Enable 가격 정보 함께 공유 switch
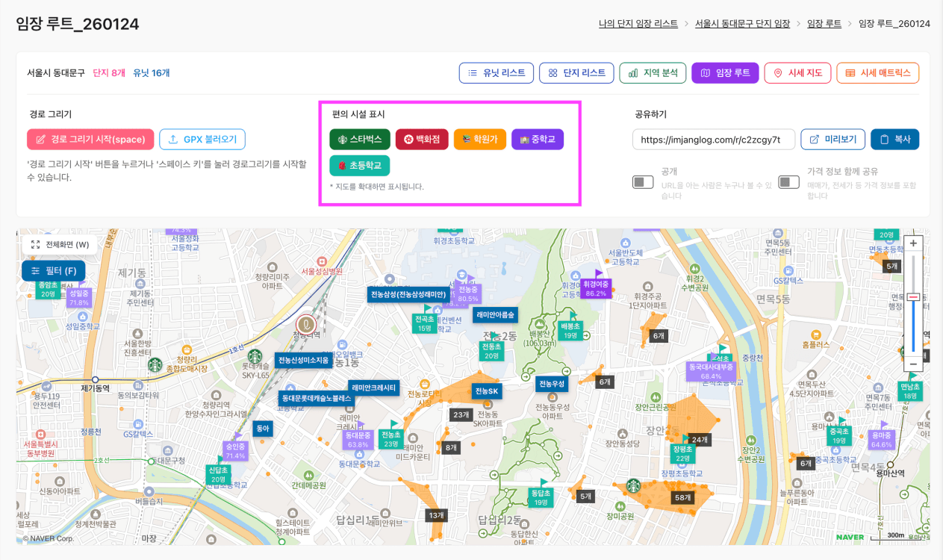The height and width of the screenshot is (560, 943). pyautogui.click(x=789, y=182)
